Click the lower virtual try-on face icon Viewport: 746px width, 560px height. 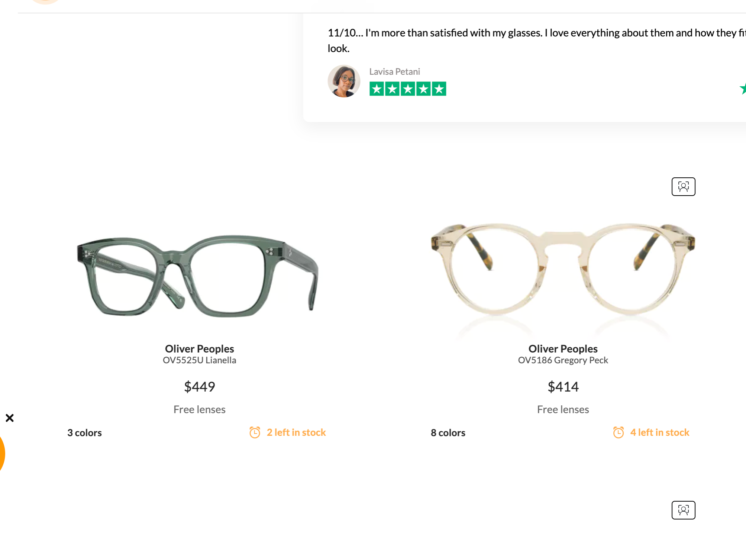click(x=683, y=510)
